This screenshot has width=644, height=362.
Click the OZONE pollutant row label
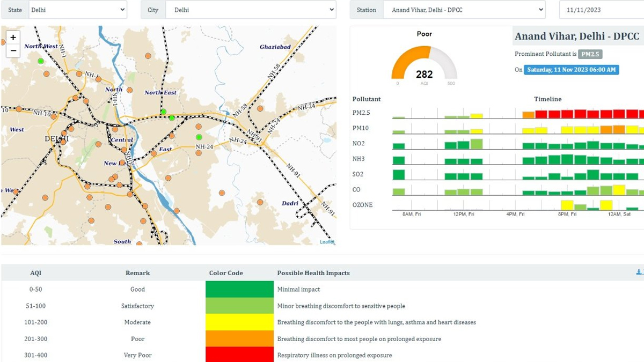[x=362, y=205]
